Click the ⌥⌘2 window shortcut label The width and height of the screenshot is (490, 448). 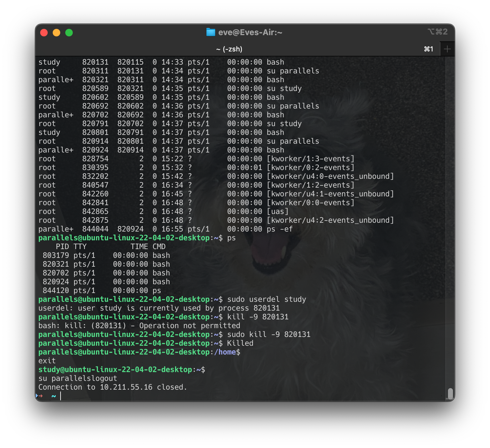437,32
